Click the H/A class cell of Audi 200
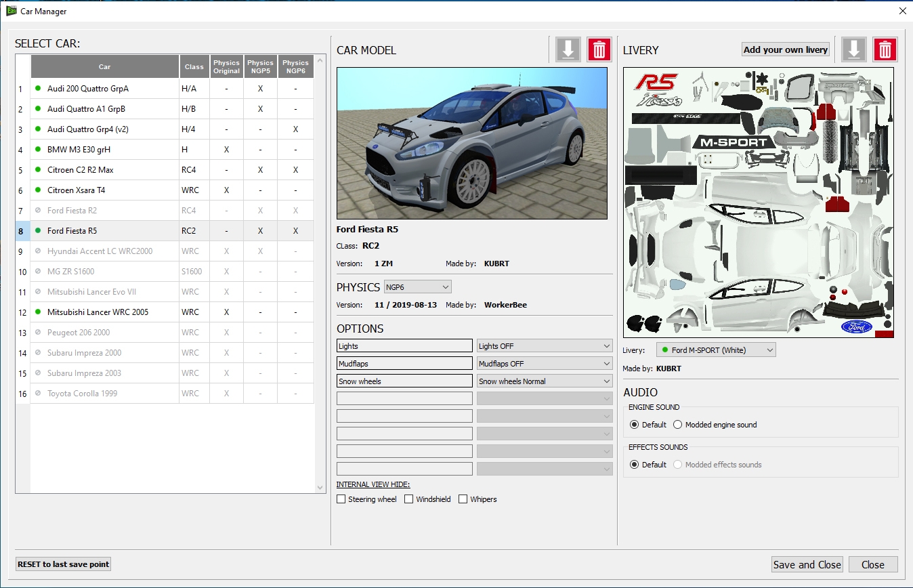The height and width of the screenshot is (588, 913). pos(194,89)
